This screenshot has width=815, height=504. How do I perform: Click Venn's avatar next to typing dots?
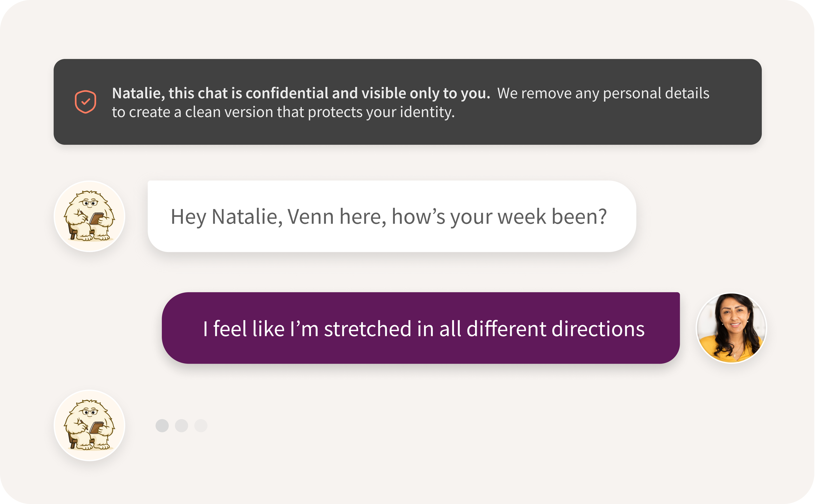point(89,425)
